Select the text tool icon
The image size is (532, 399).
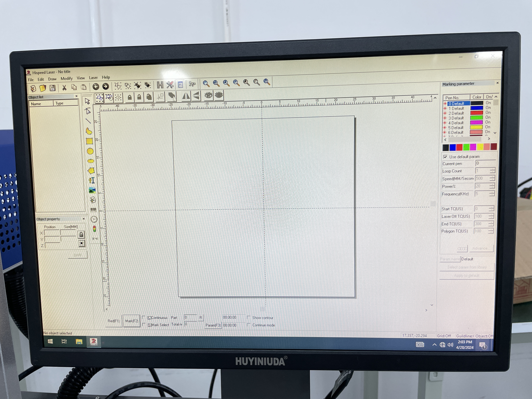click(92, 180)
